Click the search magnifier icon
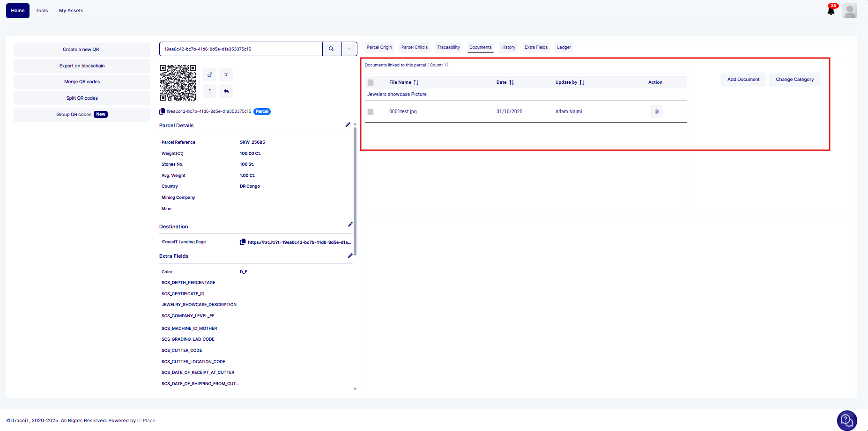The height and width of the screenshot is (431, 868). (331, 49)
